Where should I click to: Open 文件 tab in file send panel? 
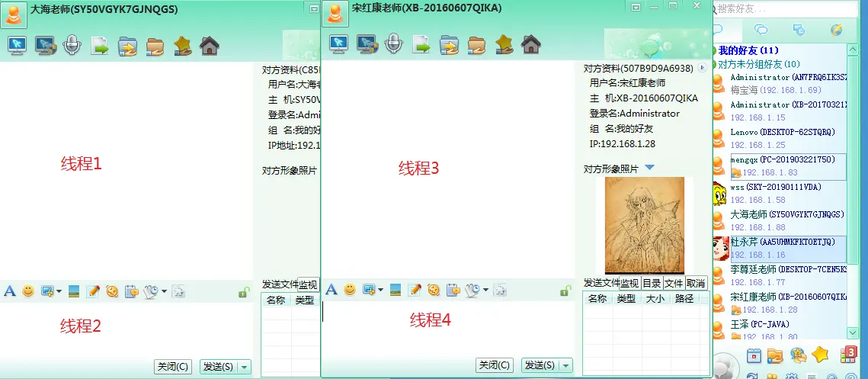tap(674, 283)
